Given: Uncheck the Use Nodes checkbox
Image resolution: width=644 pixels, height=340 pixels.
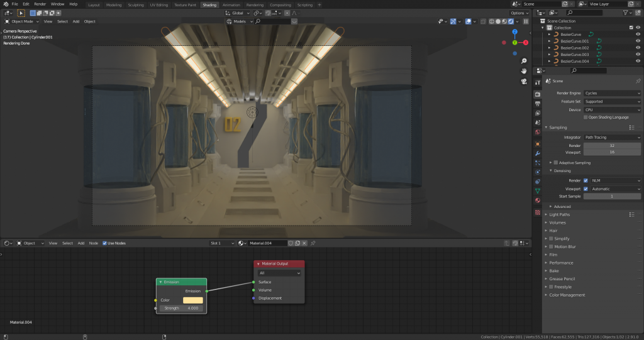Looking at the screenshot, I should point(105,243).
